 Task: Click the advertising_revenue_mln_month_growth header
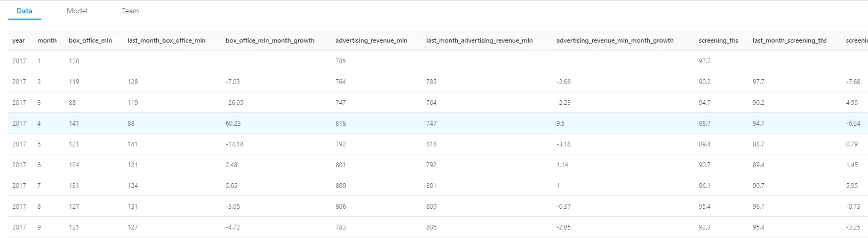pyautogui.click(x=615, y=40)
